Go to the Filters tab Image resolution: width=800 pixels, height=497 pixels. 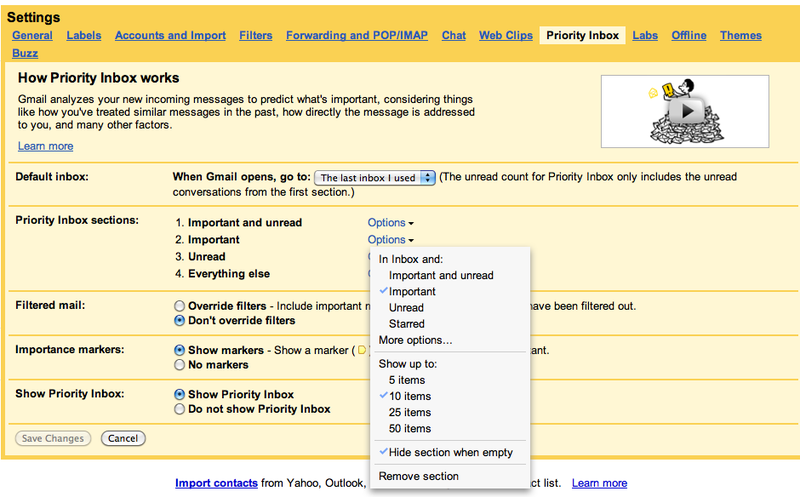click(x=256, y=35)
